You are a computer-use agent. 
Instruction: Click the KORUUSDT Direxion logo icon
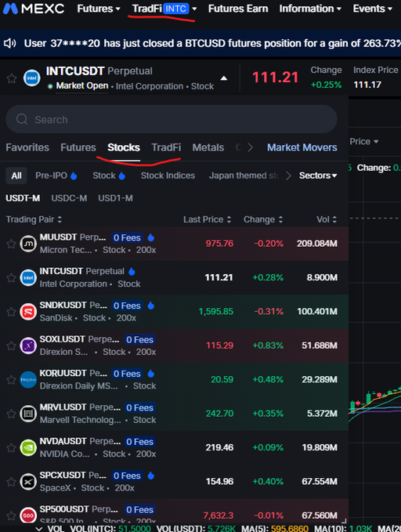[x=28, y=379]
